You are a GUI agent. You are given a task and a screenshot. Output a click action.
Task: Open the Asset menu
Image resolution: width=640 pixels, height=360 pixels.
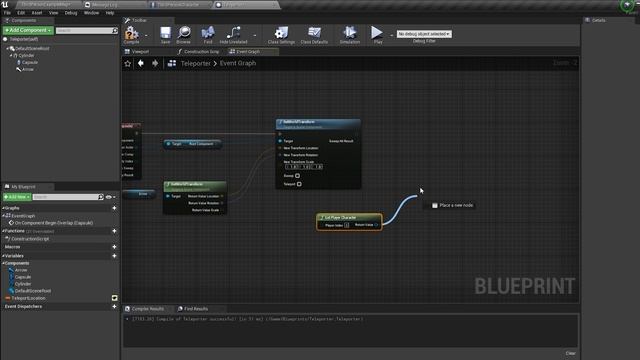point(37,13)
